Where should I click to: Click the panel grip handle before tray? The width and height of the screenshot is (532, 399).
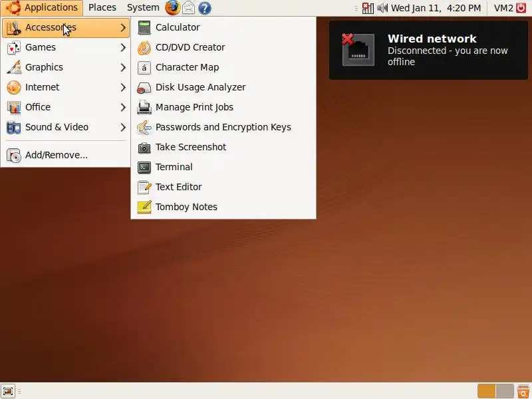(x=356, y=8)
